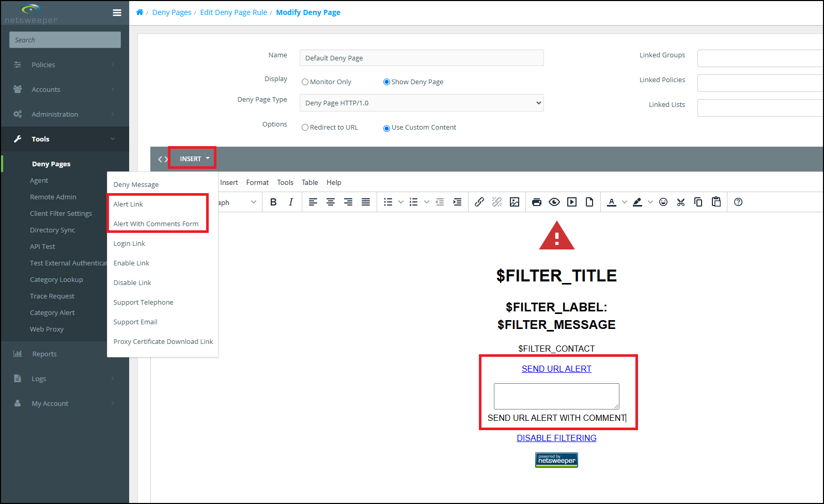
Task: Choose Use Custom Content option
Action: (386, 128)
